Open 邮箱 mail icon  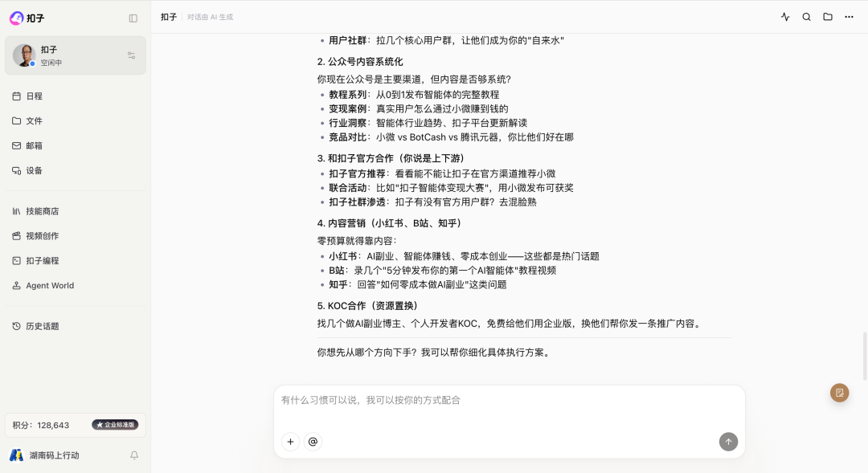click(17, 145)
